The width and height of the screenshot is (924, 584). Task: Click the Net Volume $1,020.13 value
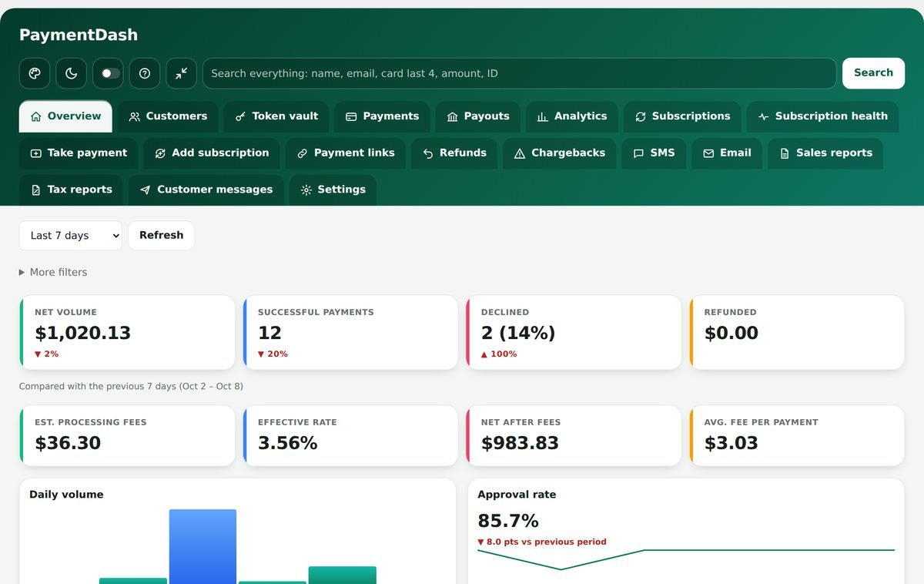(x=83, y=334)
